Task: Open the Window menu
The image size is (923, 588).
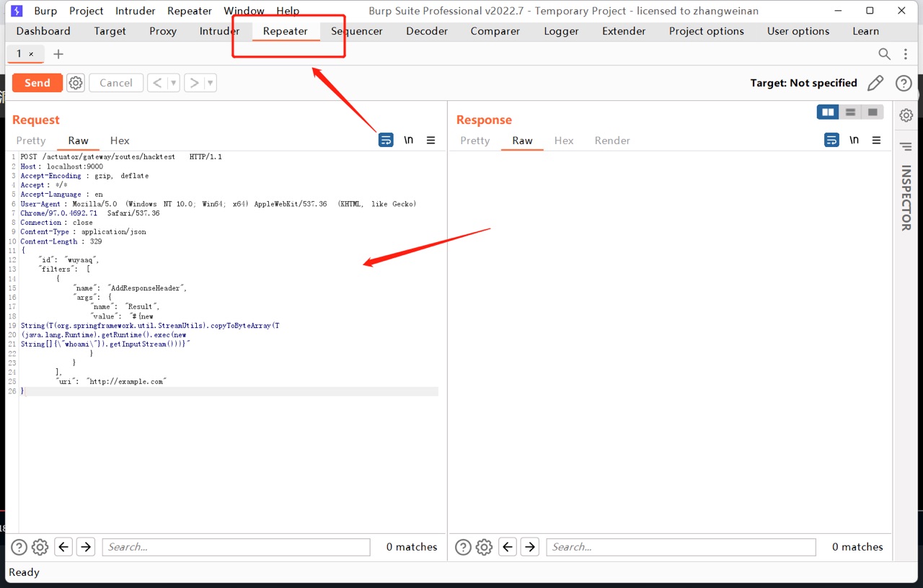Action: (244, 11)
